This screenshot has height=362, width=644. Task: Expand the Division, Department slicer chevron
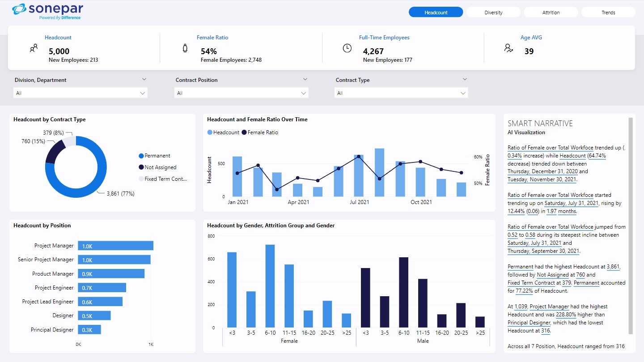[144, 79]
